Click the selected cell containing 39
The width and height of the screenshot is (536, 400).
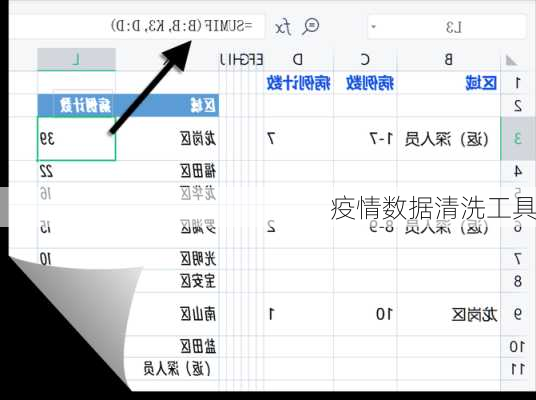click(x=77, y=138)
